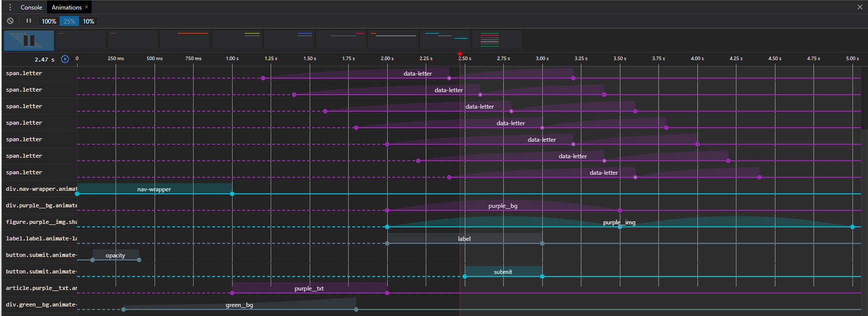
Task: Close the DevTools drawer
Action: click(x=859, y=7)
